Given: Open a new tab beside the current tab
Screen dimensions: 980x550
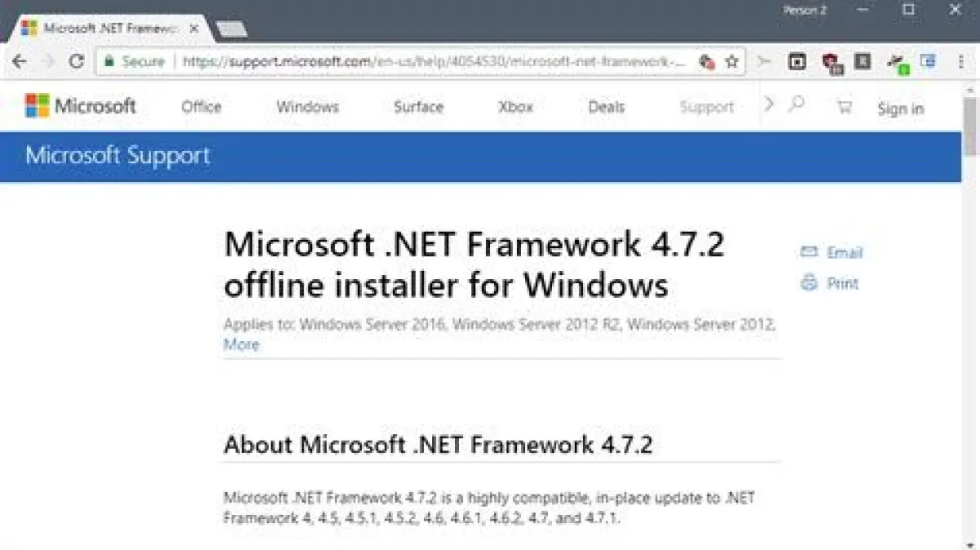Looking at the screenshot, I should [231, 29].
